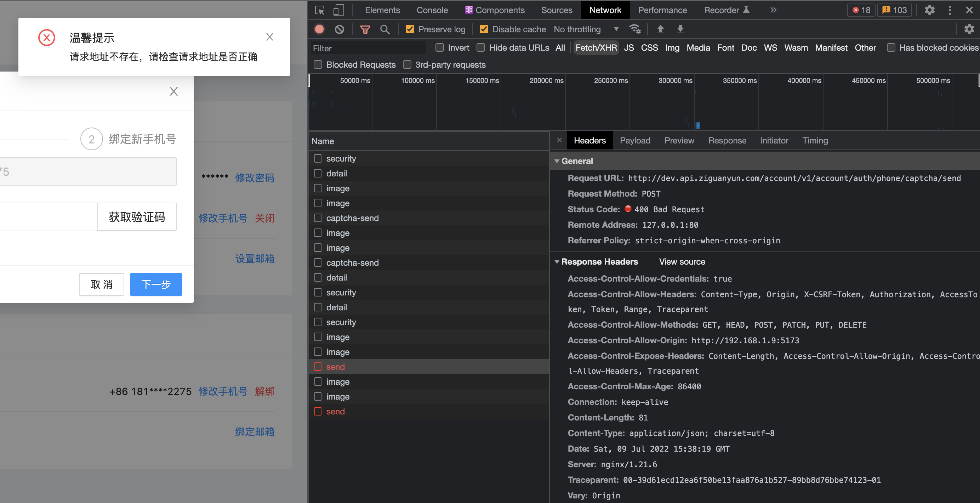The width and height of the screenshot is (980, 503).
Task: Select the failed send request in the list
Action: coord(335,366)
